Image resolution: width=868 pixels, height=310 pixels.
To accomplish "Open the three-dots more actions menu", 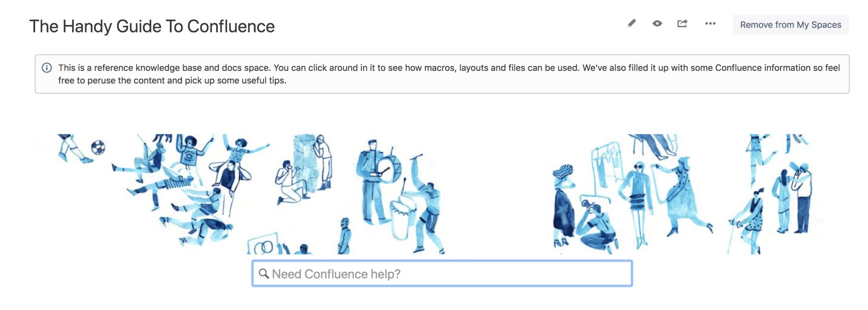I will tap(710, 24).
